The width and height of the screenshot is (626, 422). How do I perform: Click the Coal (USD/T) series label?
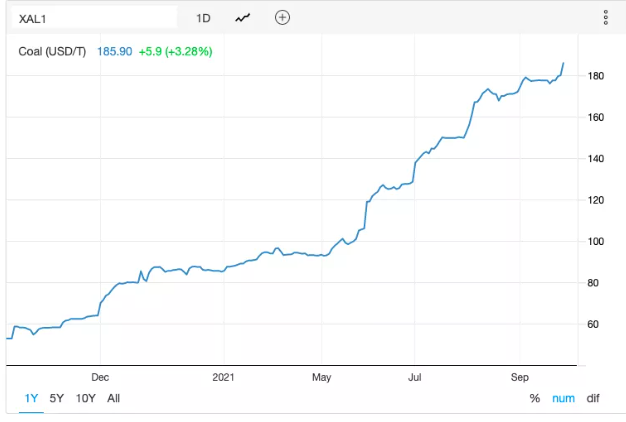point(54,51)
